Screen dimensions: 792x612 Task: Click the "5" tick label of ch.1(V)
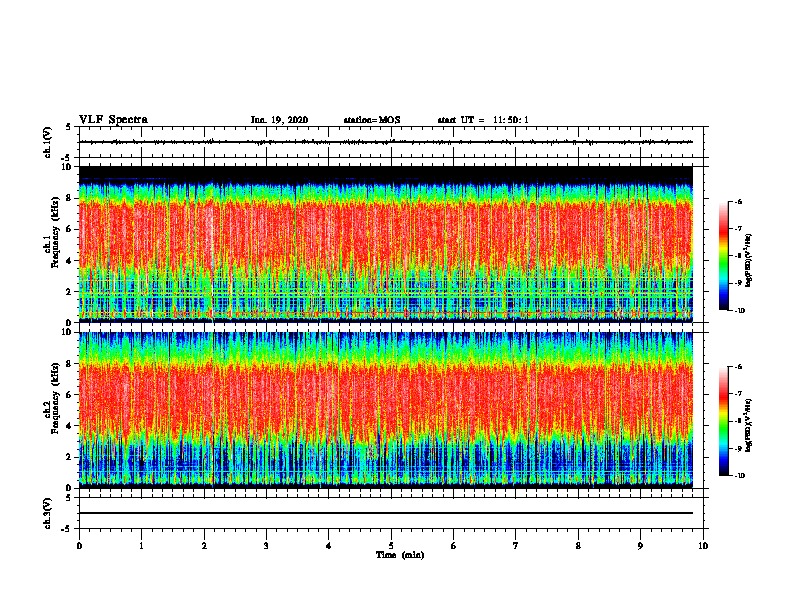(69, 127)
